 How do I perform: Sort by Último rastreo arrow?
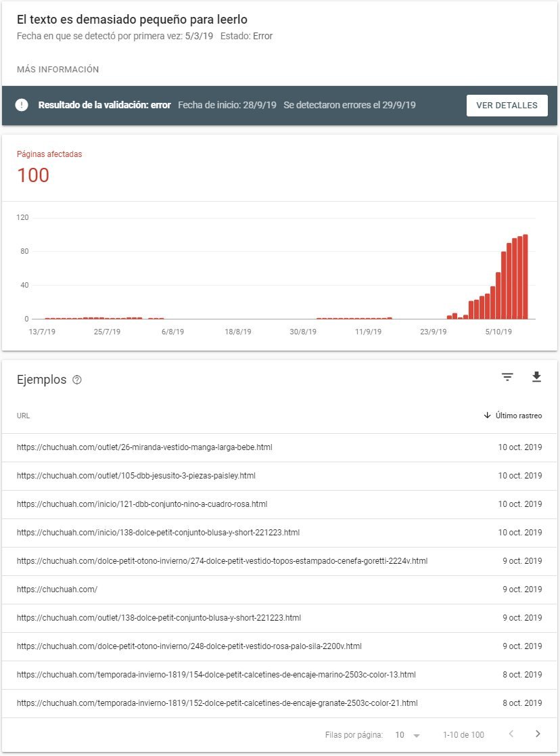click(487, 416)
